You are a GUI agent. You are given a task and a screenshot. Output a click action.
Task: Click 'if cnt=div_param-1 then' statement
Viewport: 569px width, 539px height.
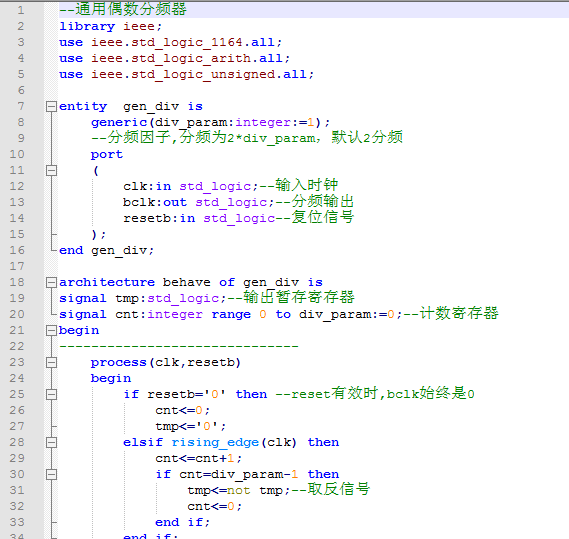[247, 474]
